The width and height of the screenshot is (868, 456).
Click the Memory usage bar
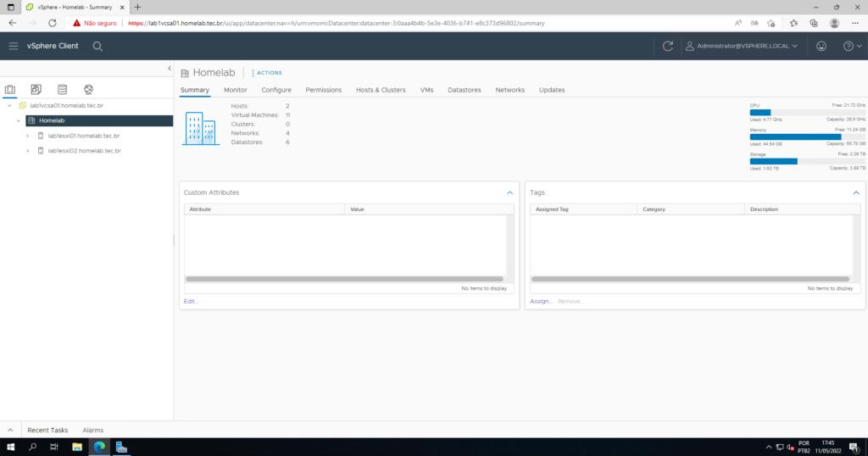[x=807, y=136]
